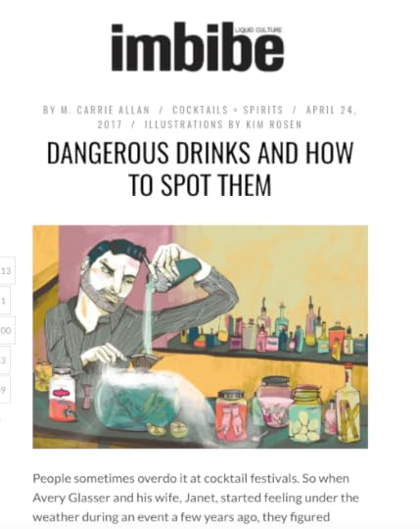Select the share counter box showing 00

tap(7, 330)
